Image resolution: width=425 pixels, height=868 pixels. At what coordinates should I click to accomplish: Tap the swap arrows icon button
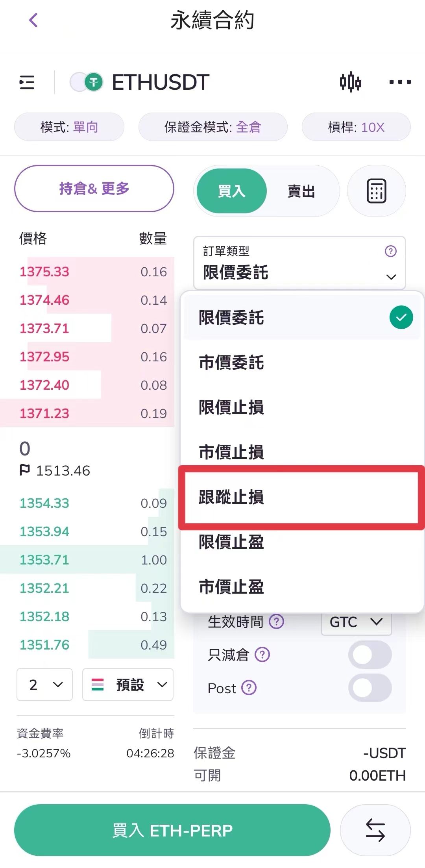pos(375,830)
